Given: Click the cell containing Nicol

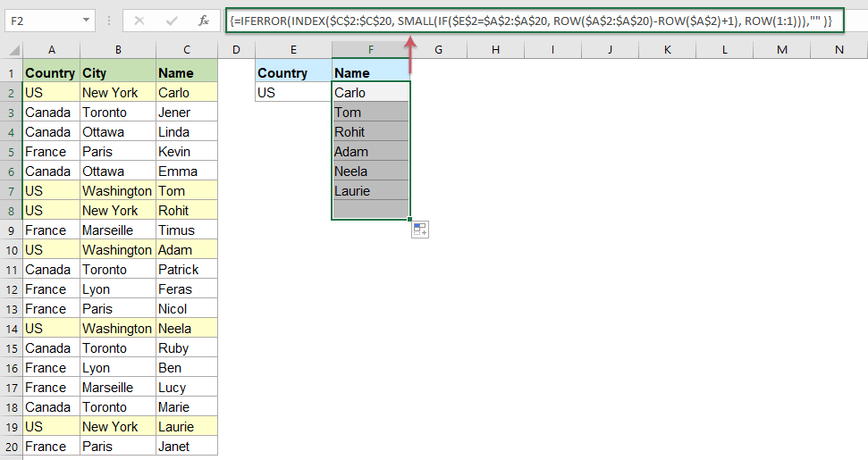Looking at the screenshot, I should pos(187,308).
